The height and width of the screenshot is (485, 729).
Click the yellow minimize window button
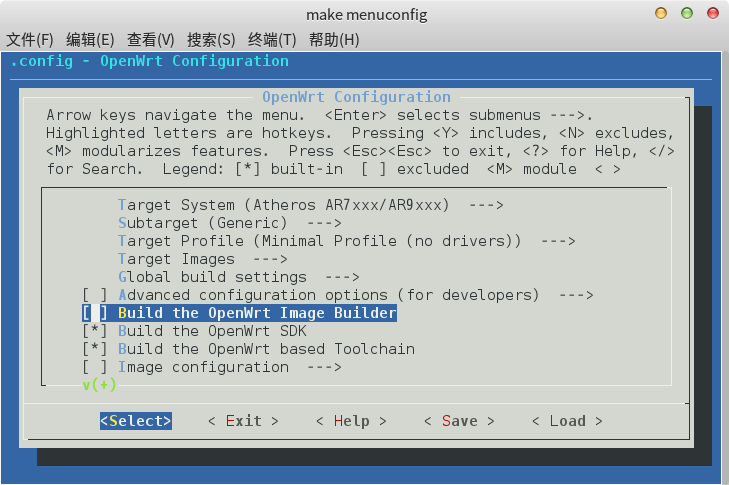(x=661, y=13)
